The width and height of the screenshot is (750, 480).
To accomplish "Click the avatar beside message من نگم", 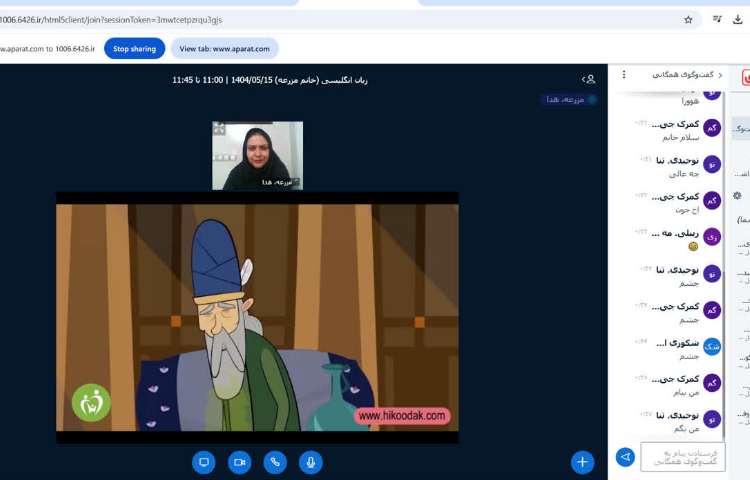I will coord(712,419).
